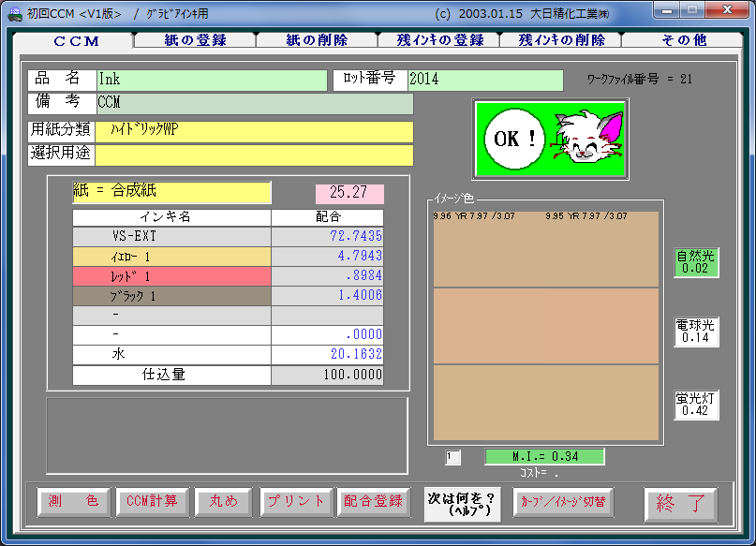Minimize the CCM window
This screenshot has height=546, width=756.
pyautogui.click(x=667, y=10)
